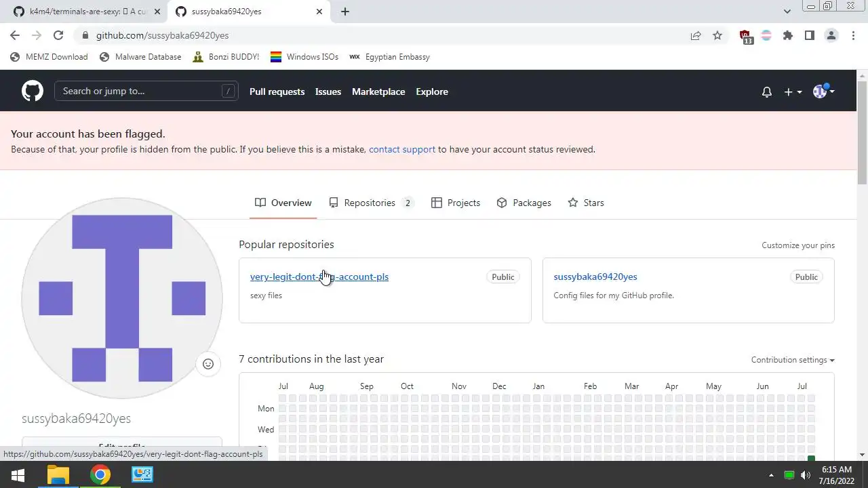
Task: Click the site lock icon in address bar
Action: coord(84,36)
